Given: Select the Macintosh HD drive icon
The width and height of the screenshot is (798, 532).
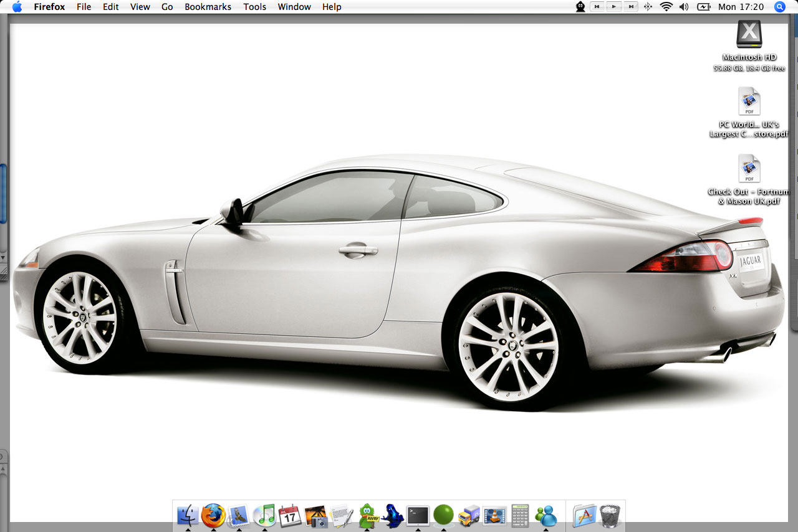Looking at the screenshot, I should coord(749,34).
